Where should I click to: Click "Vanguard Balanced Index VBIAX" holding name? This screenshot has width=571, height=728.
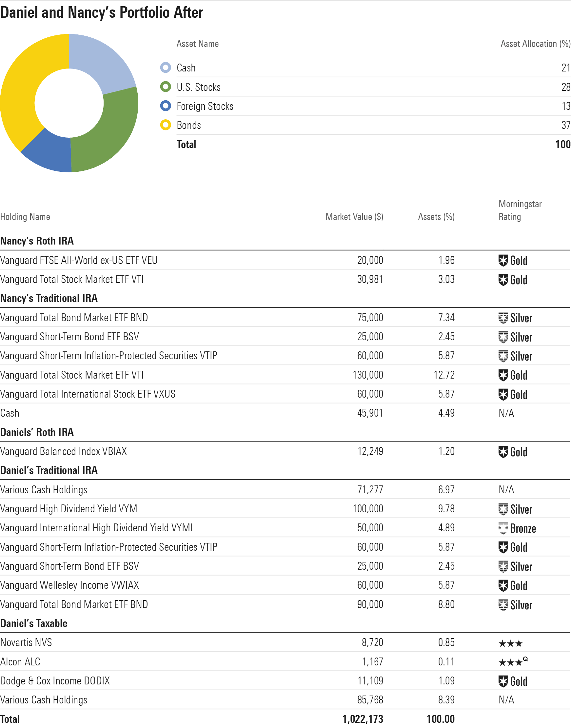point(64,452)
